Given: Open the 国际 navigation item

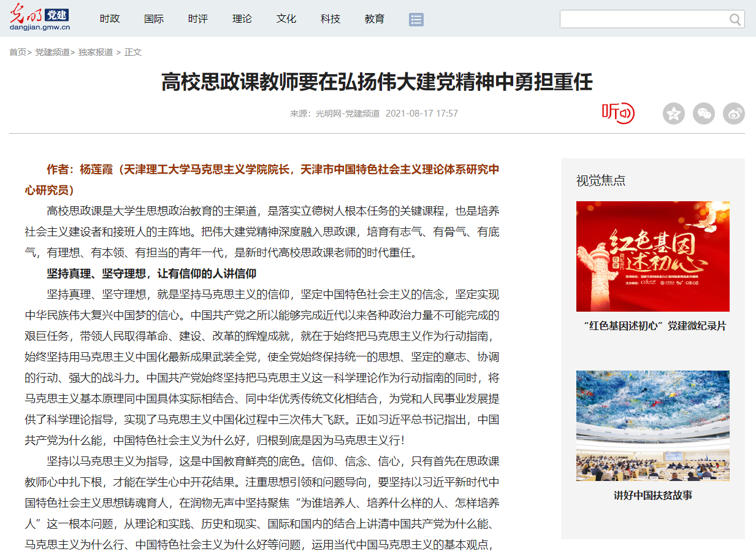Looking at the screenshot, I should tap(154, 19).
